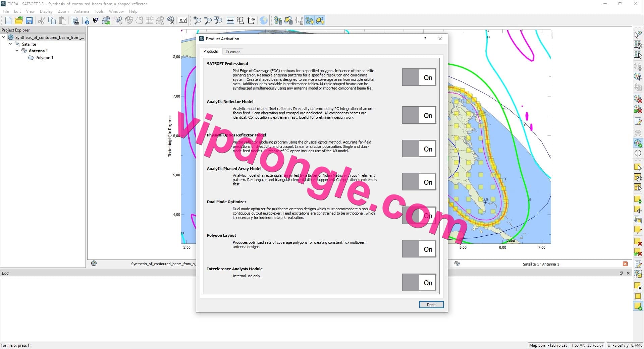Select Satellite 1 in Project Explorer
Image resolution: width=644 pixels, height=349 pixels.
30,44
